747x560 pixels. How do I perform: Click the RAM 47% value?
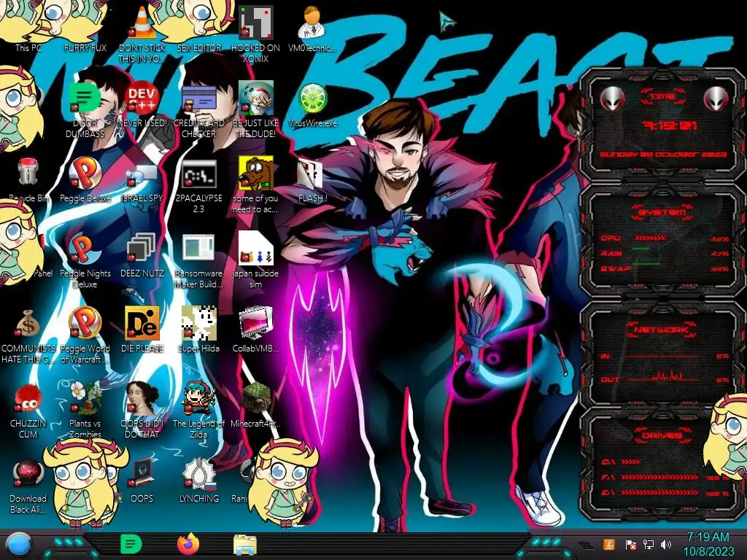point(719,254)
